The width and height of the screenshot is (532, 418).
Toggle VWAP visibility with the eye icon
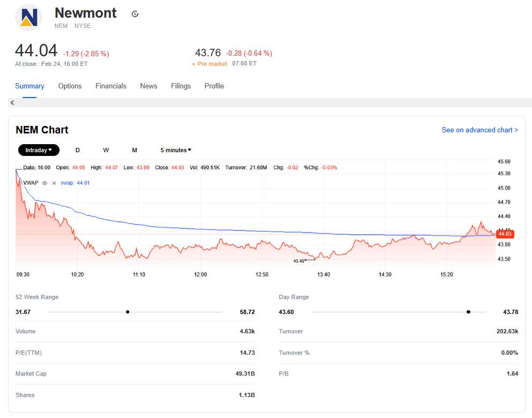45,183
